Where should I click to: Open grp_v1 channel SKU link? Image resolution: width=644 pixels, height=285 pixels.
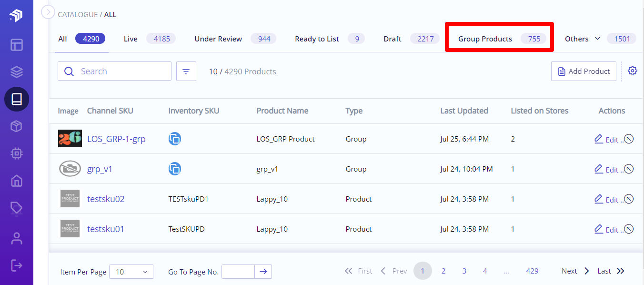(100, 169)
